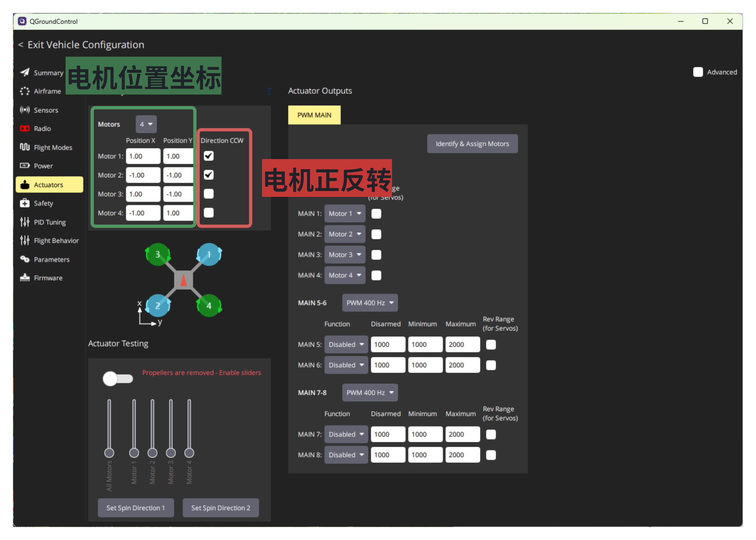Uncheck Motor 1 Direction CCW checkbox
This screenshot has height=540, width=756.
(209, 156)
